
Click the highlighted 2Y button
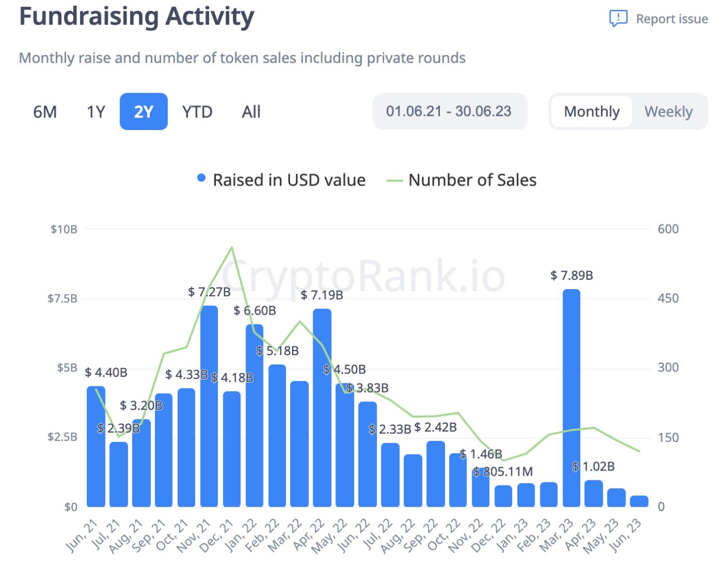pyautogui.click(x=144, y=111)
